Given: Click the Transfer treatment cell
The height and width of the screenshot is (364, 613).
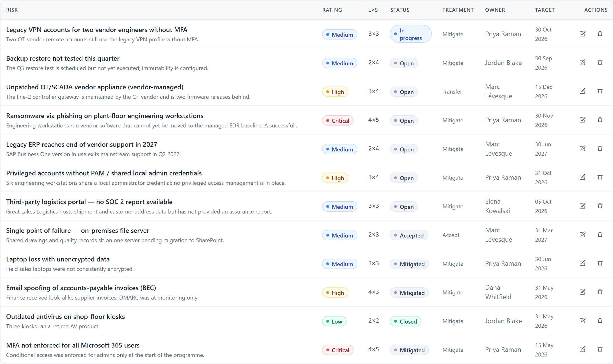Looking at the screenshot, I should 452,92.
